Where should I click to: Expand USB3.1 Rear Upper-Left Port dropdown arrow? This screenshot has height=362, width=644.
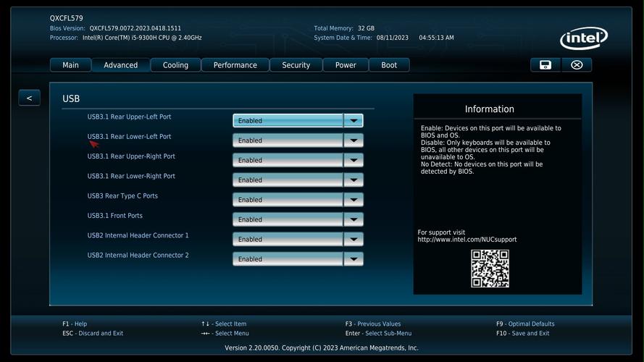click(x=354, y=121)
